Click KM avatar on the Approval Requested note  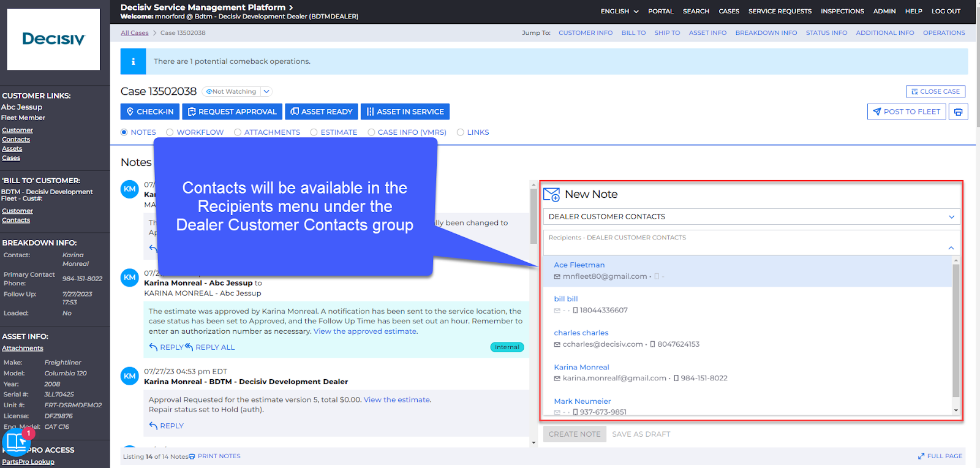(x=130, y=376)
